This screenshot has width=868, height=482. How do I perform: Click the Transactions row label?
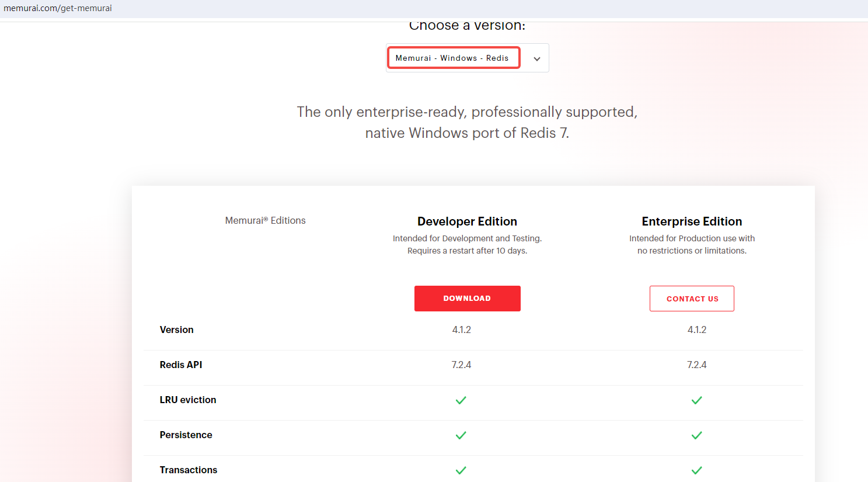189,470
